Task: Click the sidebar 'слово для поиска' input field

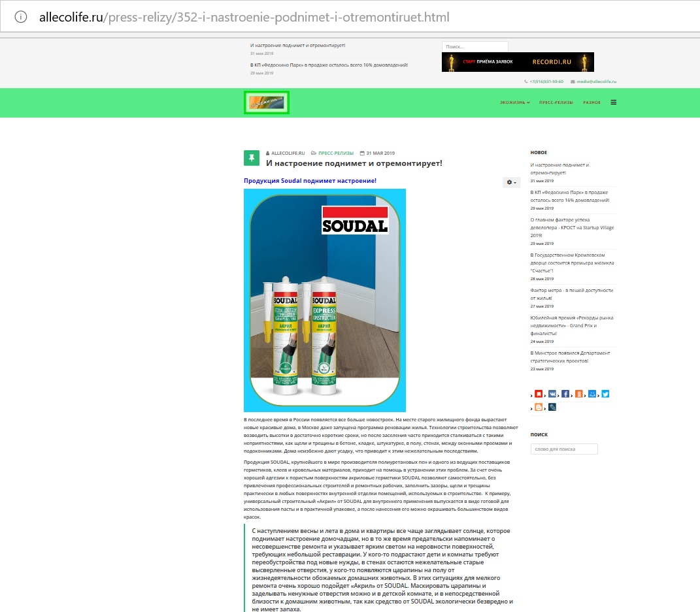Action: 564,449
